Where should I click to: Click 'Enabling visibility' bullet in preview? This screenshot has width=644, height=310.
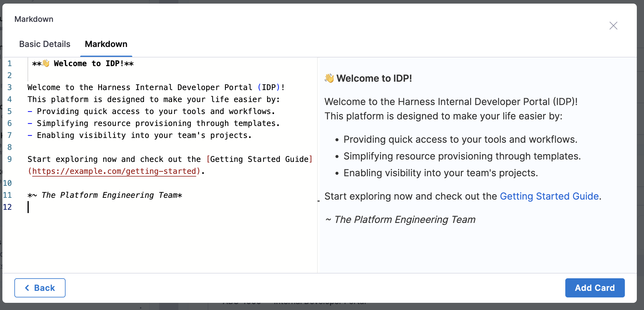(x=440, y=173)
